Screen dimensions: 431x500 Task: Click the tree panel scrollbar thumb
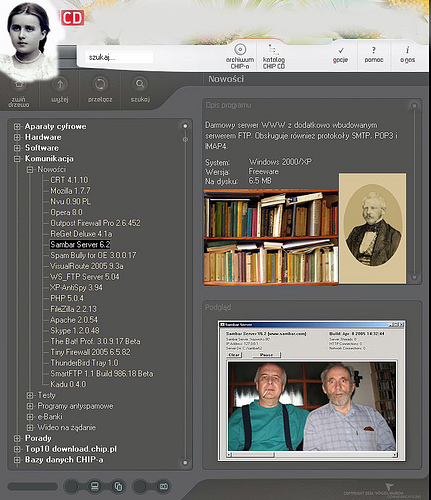[x=185, y=139]
